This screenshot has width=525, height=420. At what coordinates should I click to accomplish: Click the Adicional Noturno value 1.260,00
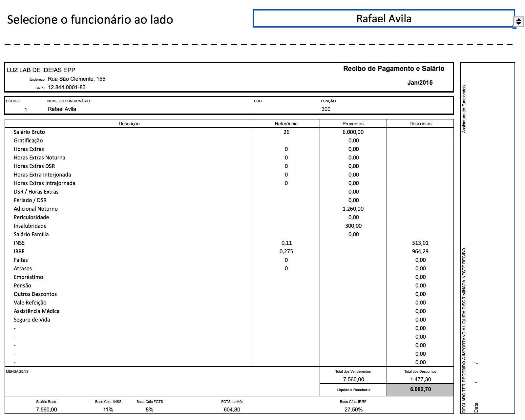coord(353,209)
